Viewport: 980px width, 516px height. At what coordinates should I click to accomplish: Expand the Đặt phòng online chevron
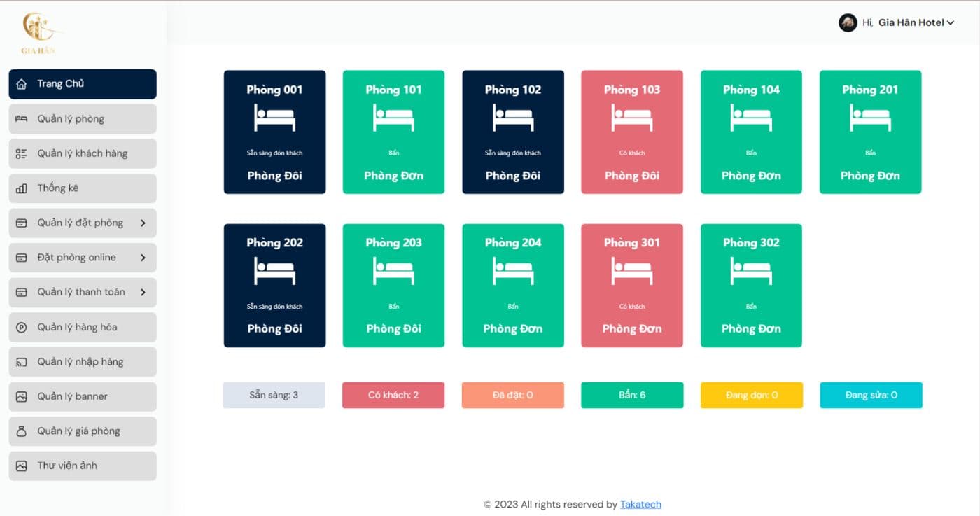(x=143, y=258)
